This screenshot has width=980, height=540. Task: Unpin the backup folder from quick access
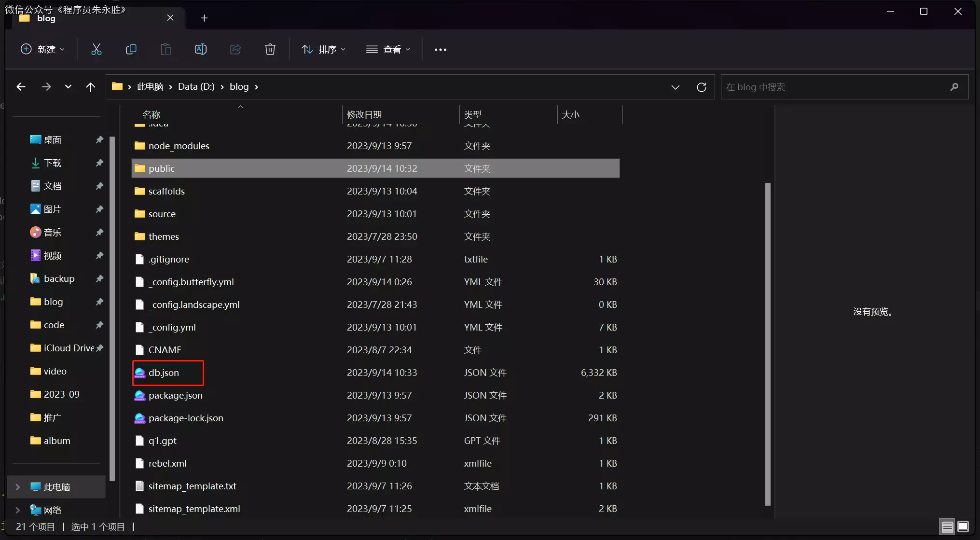click(99, 278)
